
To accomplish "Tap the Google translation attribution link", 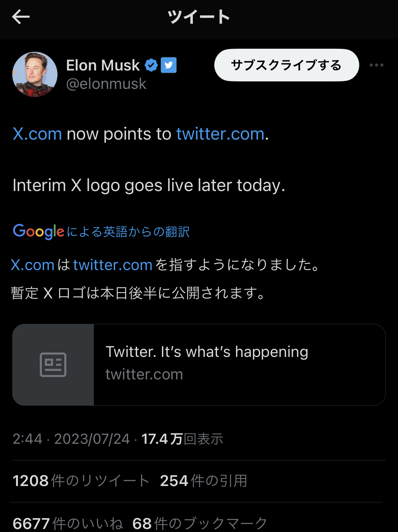I will [101, 232].
